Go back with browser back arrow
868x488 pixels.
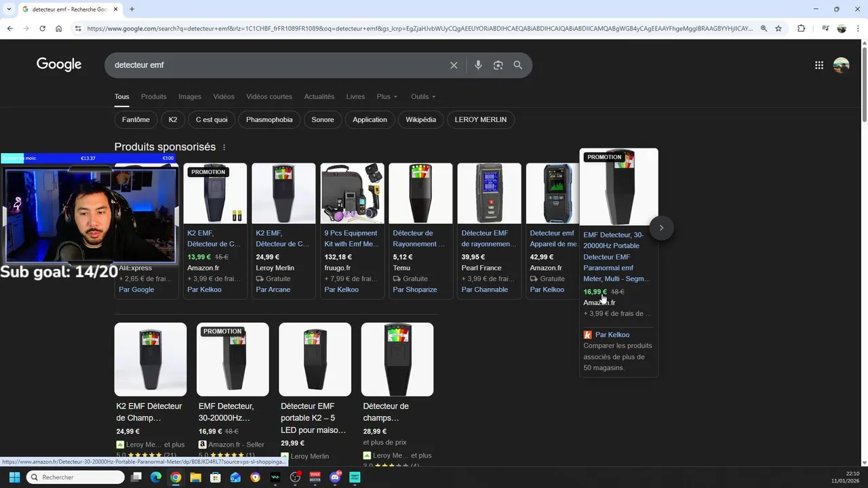[9, 28]
